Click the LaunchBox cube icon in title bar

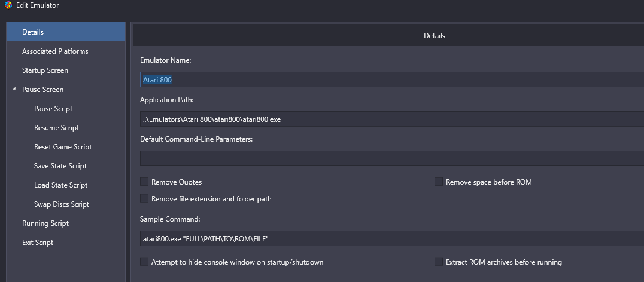tap(8, 5)
